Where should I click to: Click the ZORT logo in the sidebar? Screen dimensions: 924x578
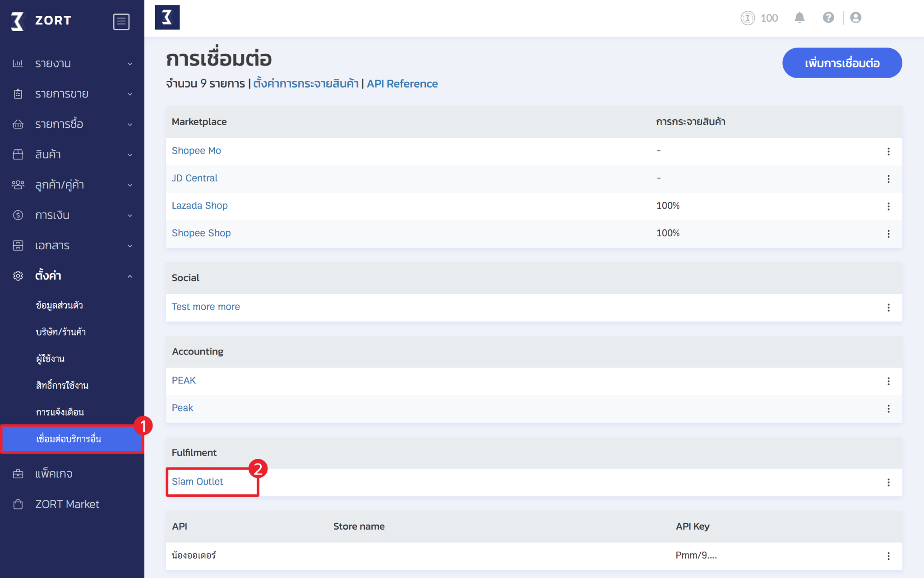(x=41, y=21)
